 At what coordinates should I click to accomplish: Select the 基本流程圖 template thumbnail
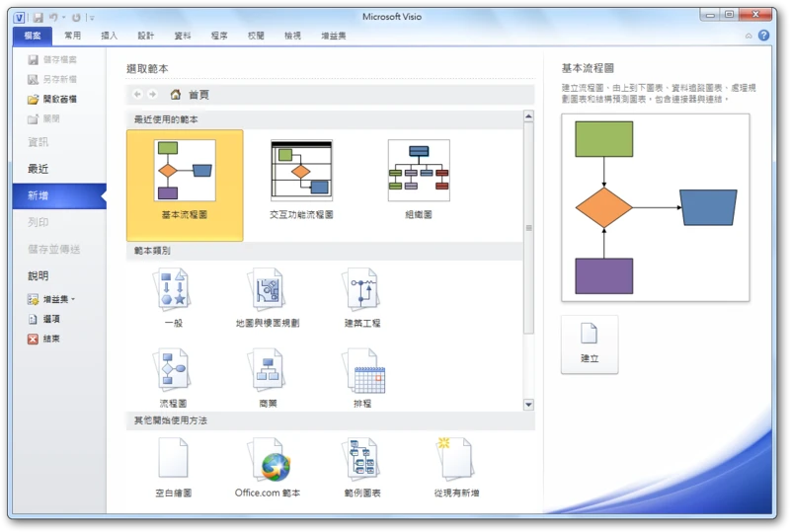(185, 185)
